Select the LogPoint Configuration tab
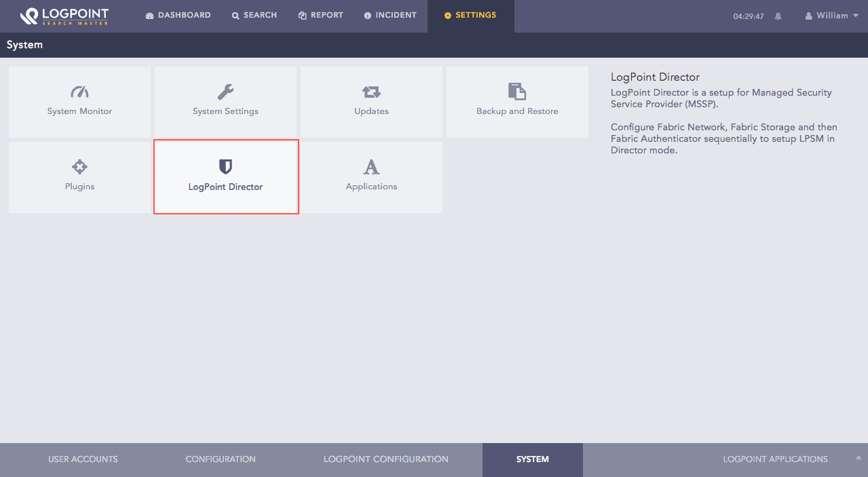The height and width of the screenshot is (477, 868). [x=385, y=459]
